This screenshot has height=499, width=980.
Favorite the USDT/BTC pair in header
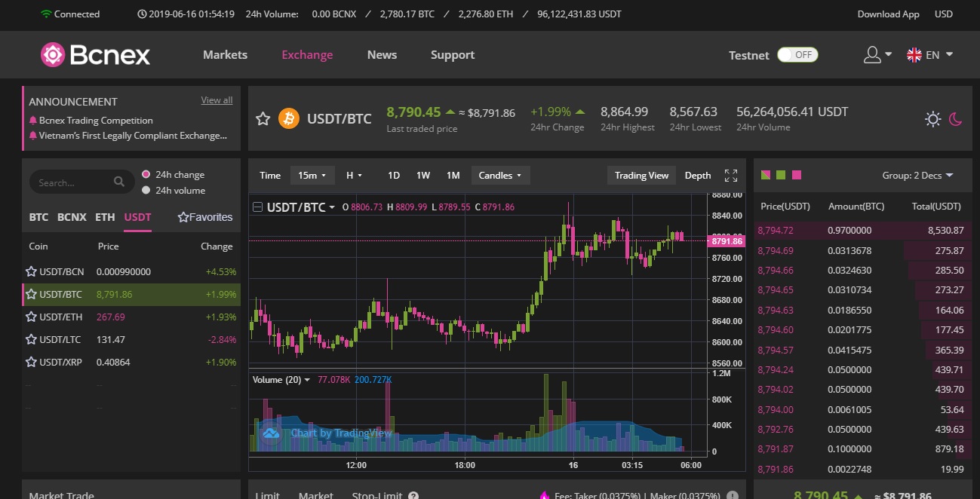click(263, 118)
